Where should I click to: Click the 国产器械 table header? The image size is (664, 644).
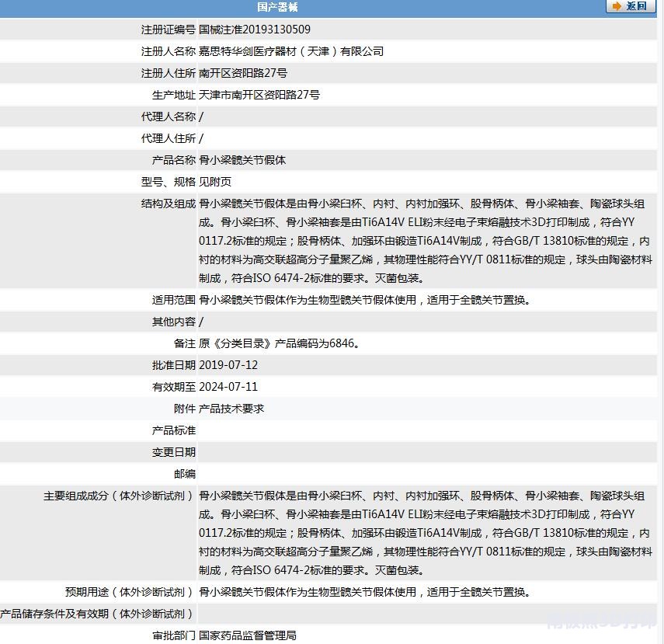click(277, 7)
